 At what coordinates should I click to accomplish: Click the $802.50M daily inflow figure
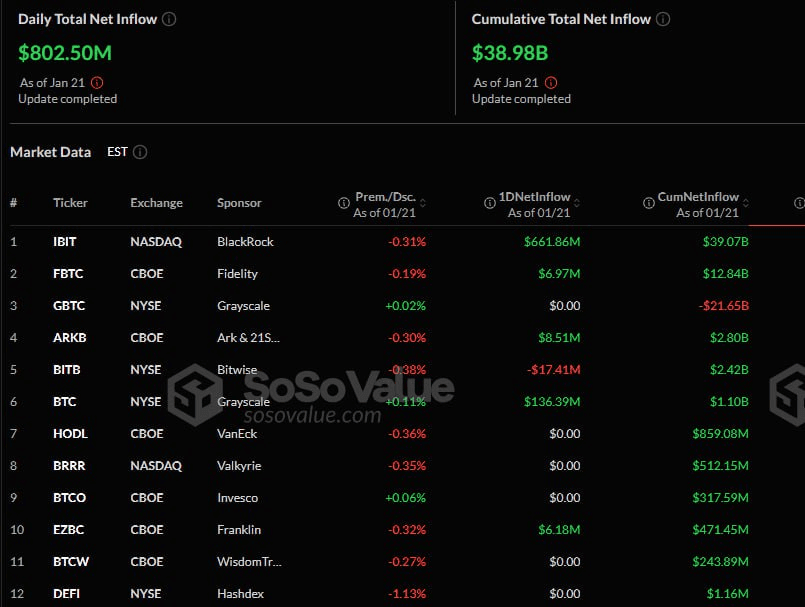(65, 53)
